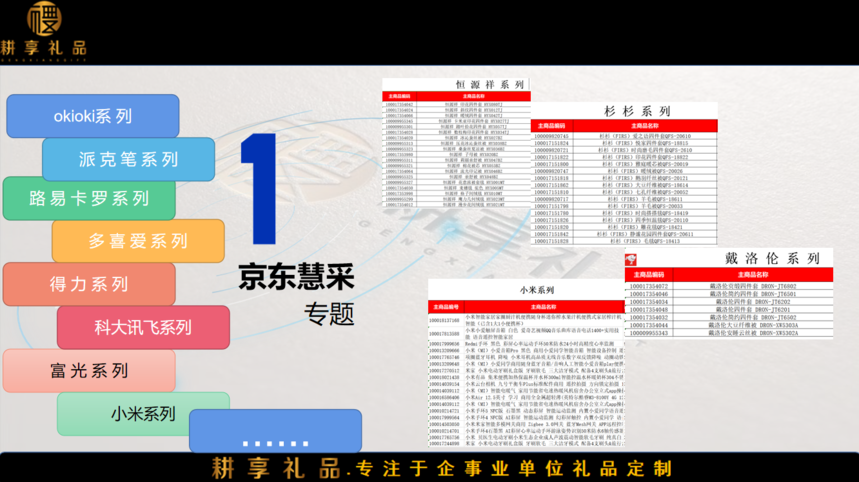This screenshot has width=859, height=482.
Task: Click the 专题 subtitle text
Action: [330, 314]
